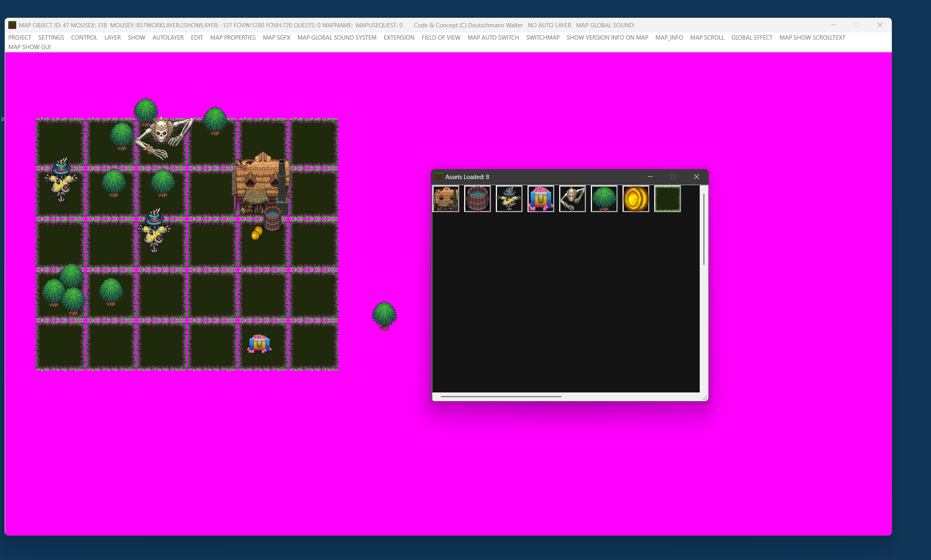Open the LAYER menu
Viewport: 931px width, 560px height.
112,37
